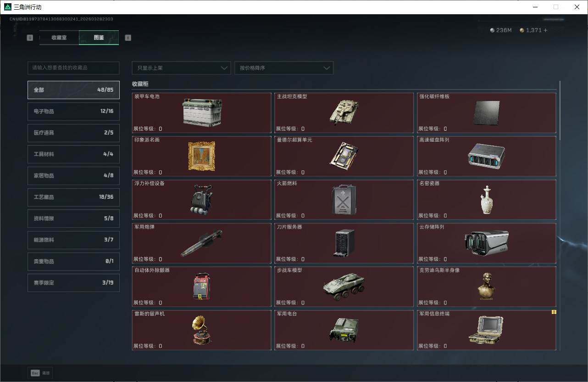Click the armored vehicle battery icon
Screen dimensions: 588x382
tap(202, 112)
